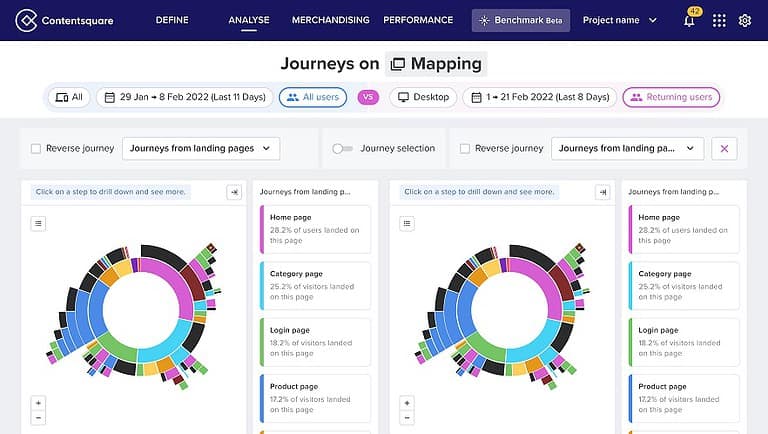Open the apps grid menu
This screenshot has width=768, height=434.
[719, 21]
